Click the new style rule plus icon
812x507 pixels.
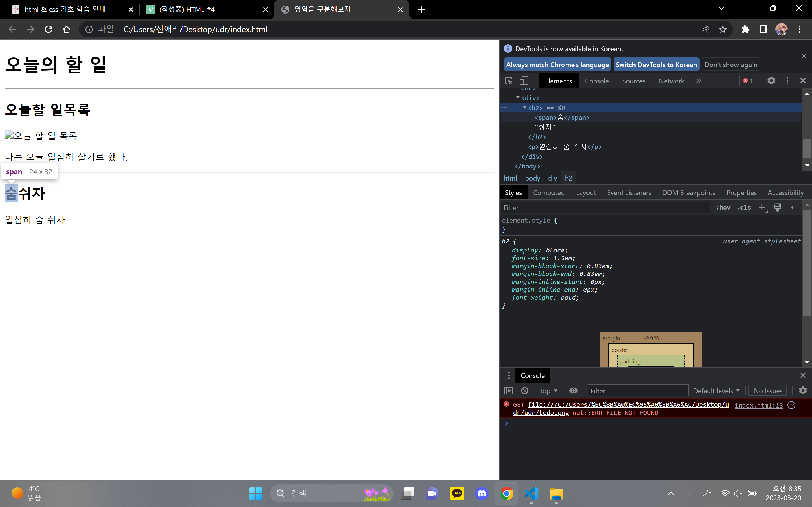click(762, 208)
